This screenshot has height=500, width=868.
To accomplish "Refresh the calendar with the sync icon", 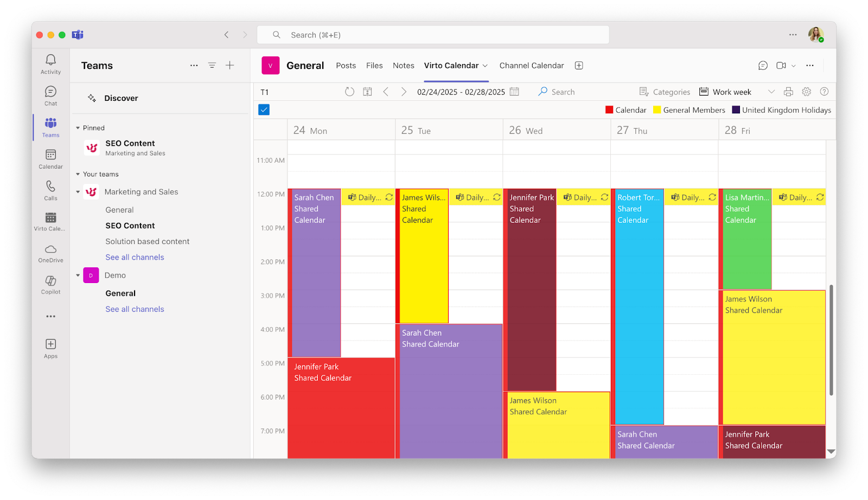I will click(349, 92).
